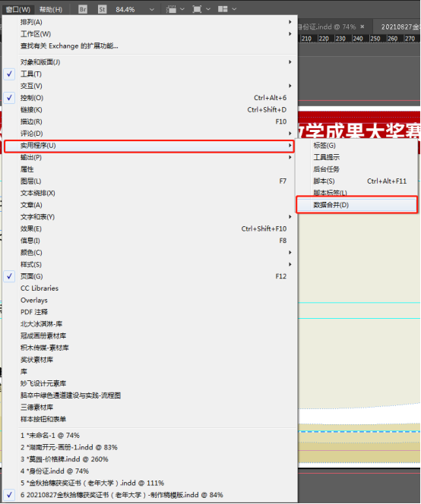The width and height of the screenshot is (421, 504).
Task: Expand the view options dropdown arrow
Action: [x=182, y=9]
